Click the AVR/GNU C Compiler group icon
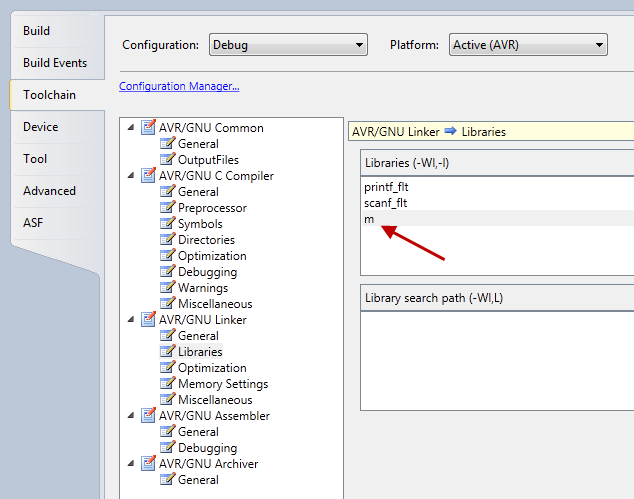Viewport: 634px width, 499px height. pyautogui.click(x=149, y=176)
